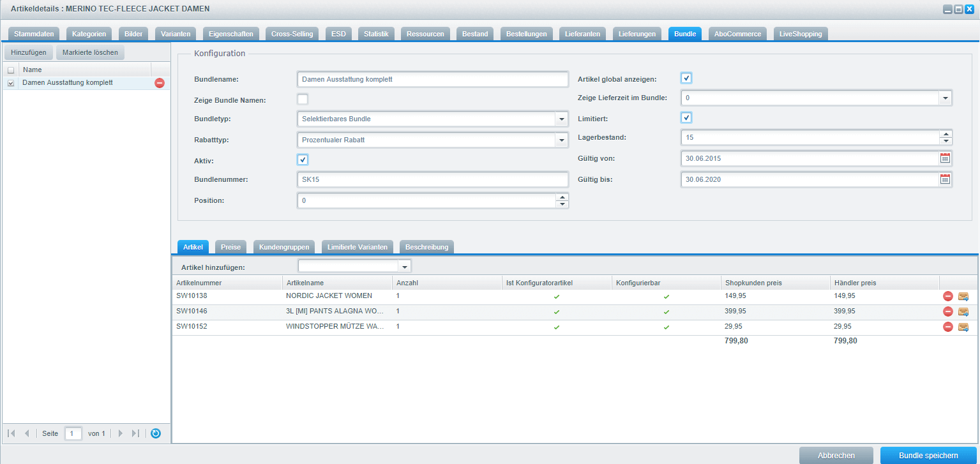The height and width of the screenshot is (464, 980).
Task: Click the Gültig bis date field
Action: 810,179
